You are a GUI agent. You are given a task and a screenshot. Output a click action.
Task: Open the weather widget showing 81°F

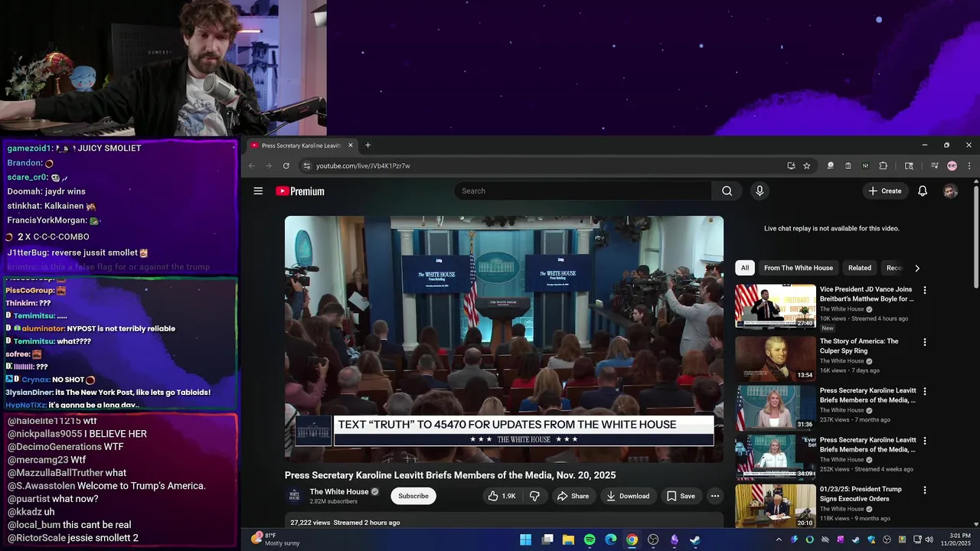[276, 540]
